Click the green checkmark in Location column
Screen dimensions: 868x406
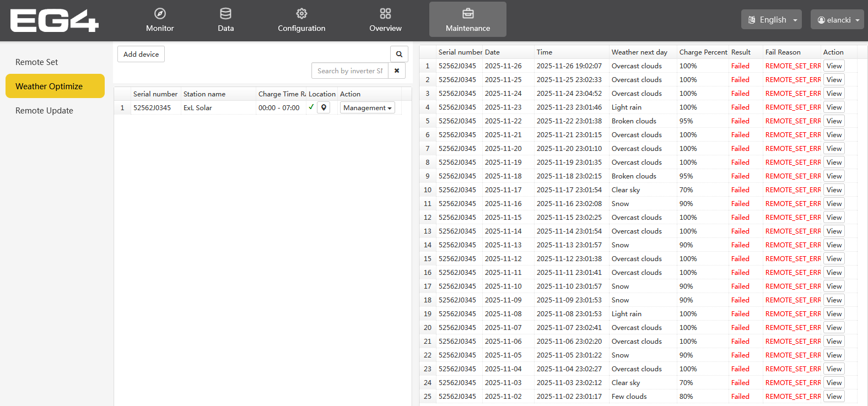pos(311,107)
